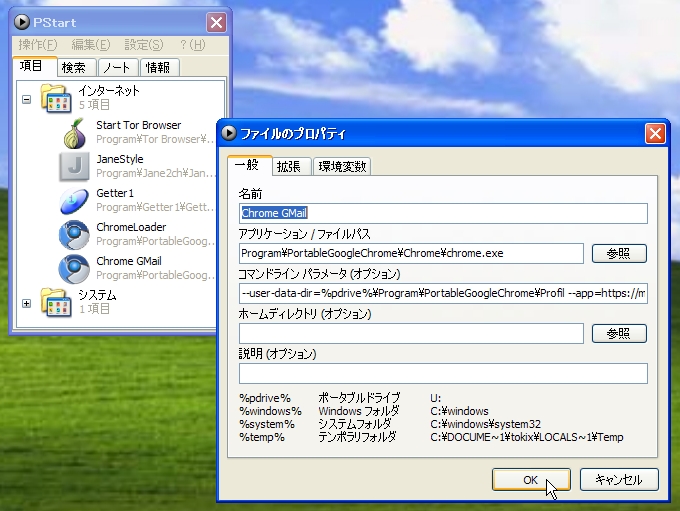
Task: Click the システム folder icon
Action: 56,302
